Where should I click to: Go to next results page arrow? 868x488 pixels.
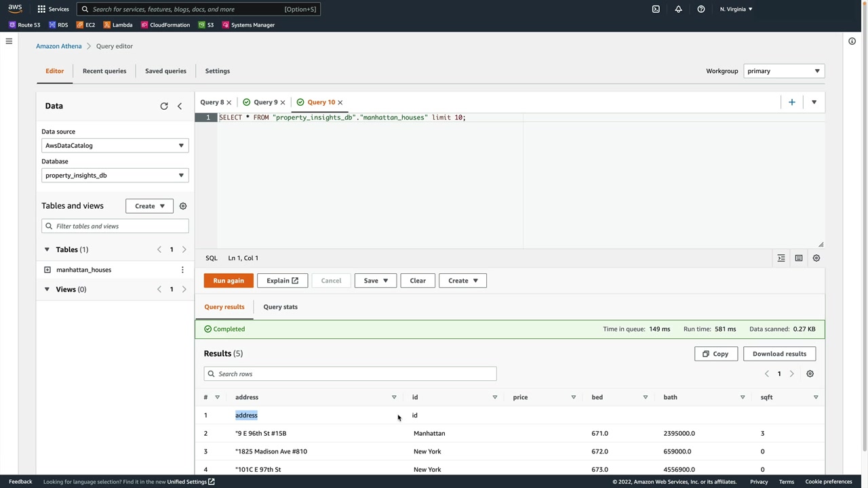tap(791, 374)
